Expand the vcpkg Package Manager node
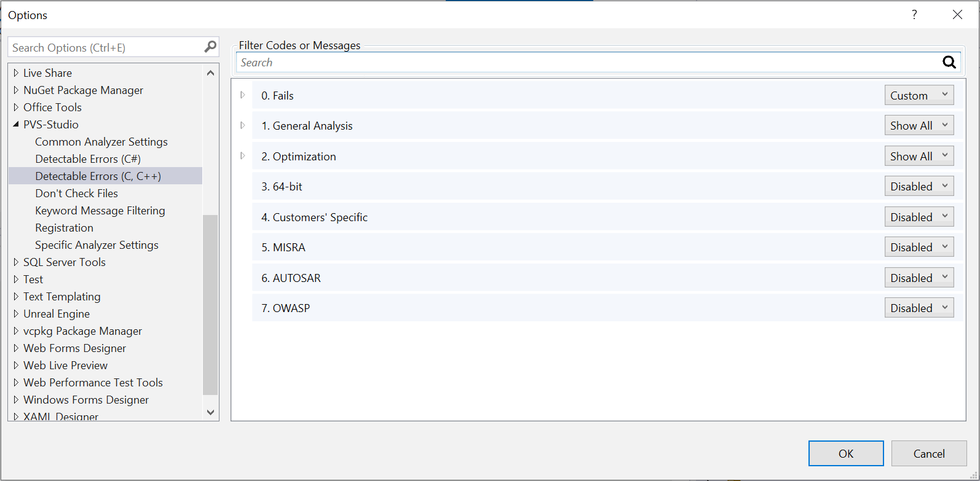 tap(16, 330)
